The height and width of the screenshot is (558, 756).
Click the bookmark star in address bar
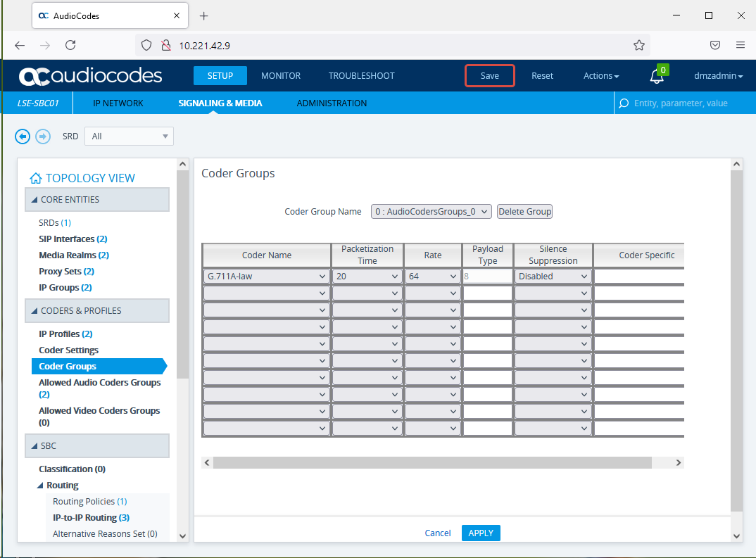click(638, 45)
